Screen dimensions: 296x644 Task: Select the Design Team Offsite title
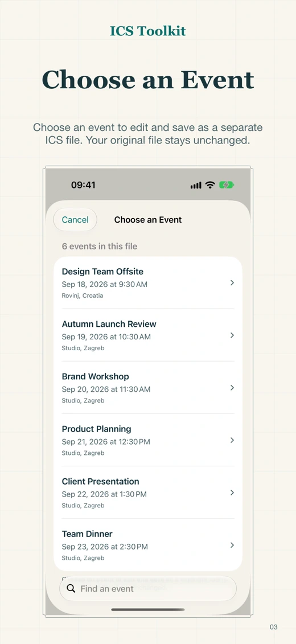coord(102,272)
